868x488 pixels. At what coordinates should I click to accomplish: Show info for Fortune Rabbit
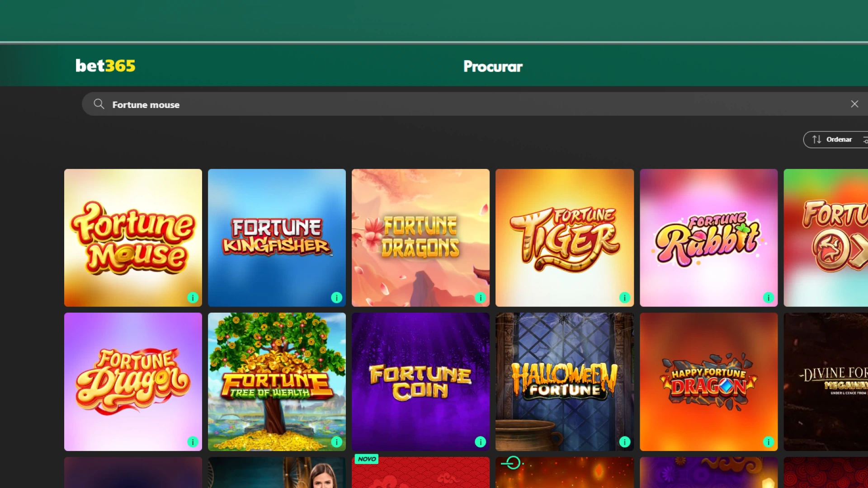[769, 298]
